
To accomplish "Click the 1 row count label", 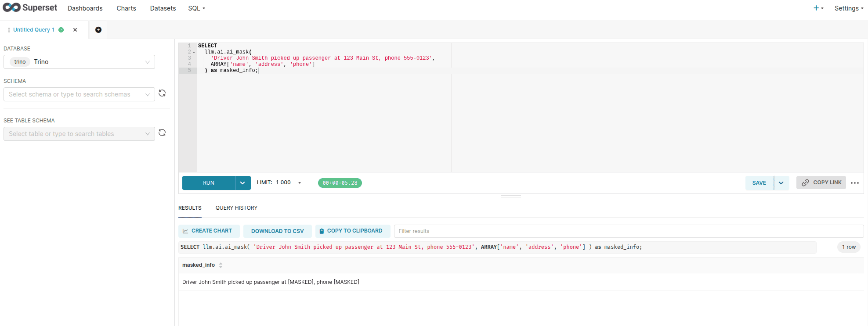I will (x=849, y=247).
